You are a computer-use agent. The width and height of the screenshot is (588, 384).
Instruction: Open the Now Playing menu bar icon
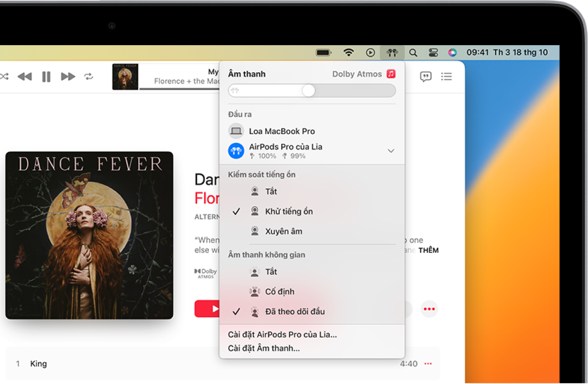tap(370, 53)
